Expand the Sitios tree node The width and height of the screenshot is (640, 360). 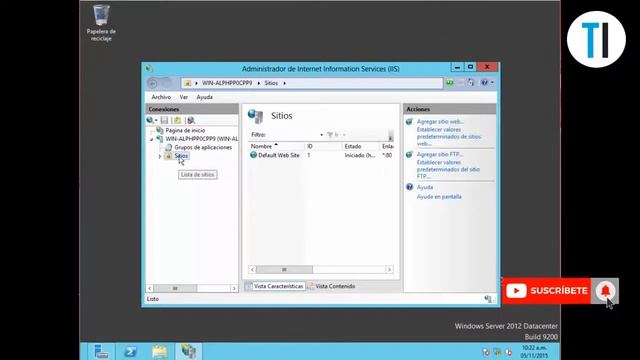pos(160,156)
